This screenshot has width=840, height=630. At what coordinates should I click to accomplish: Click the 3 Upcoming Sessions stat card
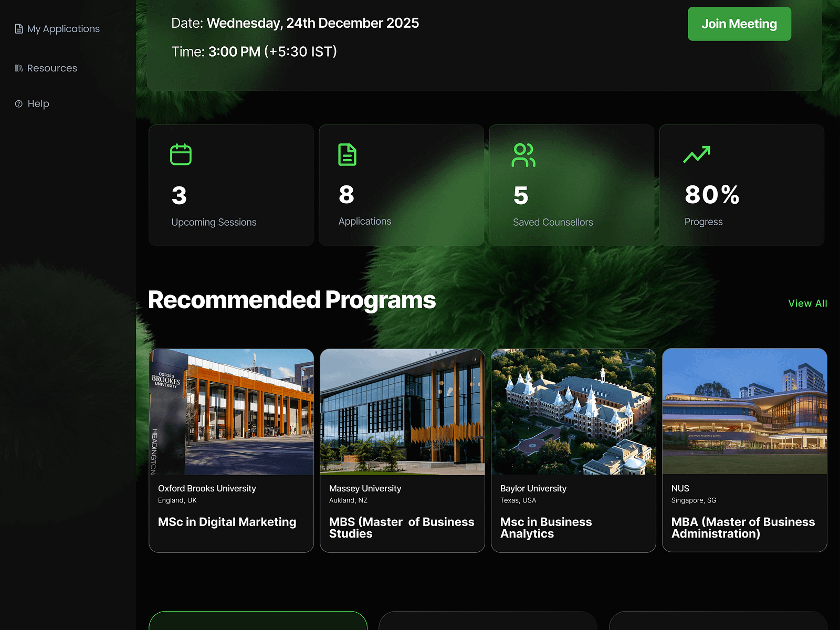point(231,185)
